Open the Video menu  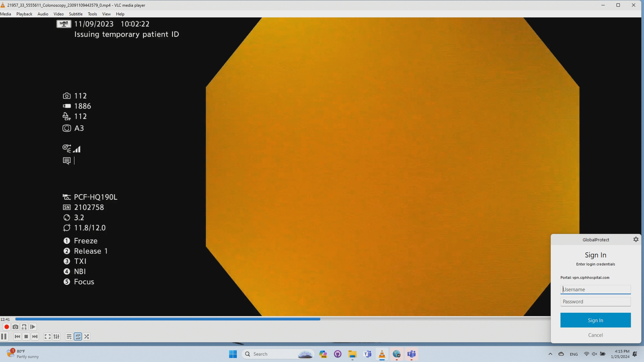pyautogui.click(x=58, y=14)
